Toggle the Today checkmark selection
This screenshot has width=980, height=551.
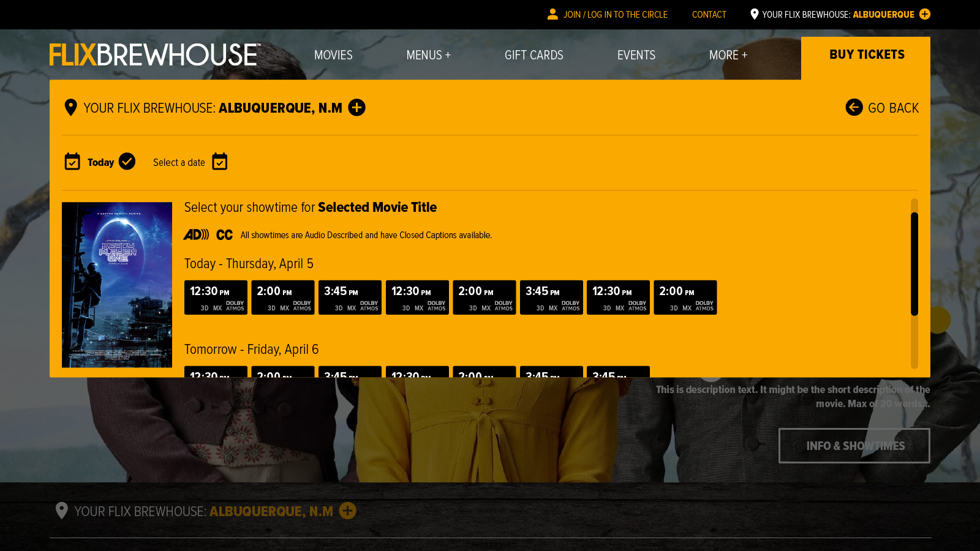pyautogui.click(x=127, y=161)
